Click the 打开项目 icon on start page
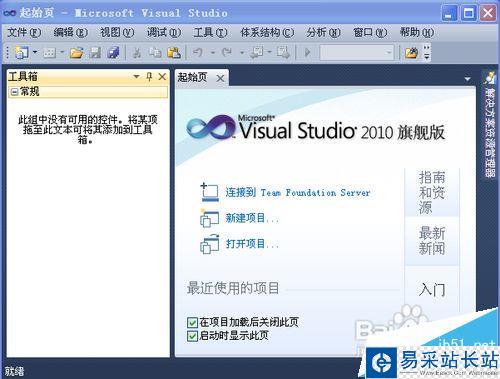This screenshot has height=379, width=500. (x=209, y=244)
